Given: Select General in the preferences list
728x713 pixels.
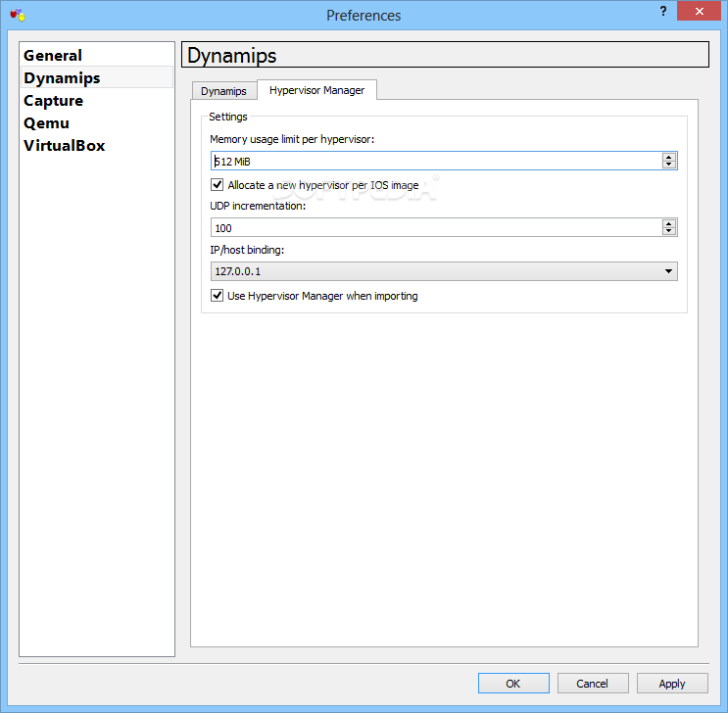Looking at the screenshot, I should click(x=96, y=55).
